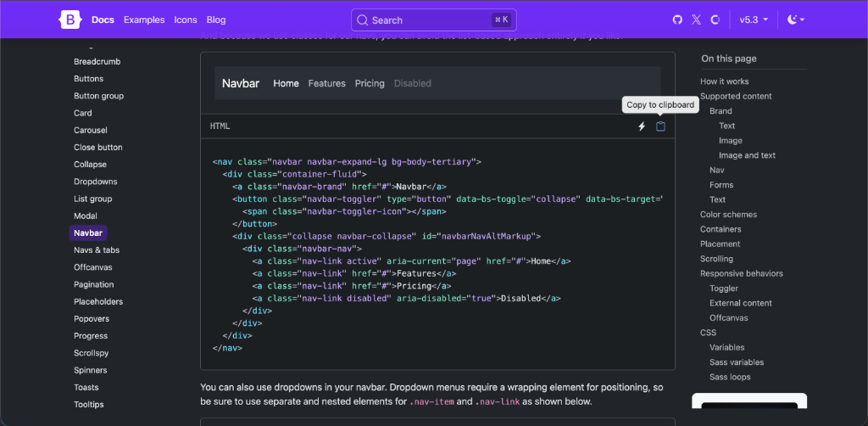Open Modal in the sidebar
Viewport: 868px width, 426px height.
86,216
